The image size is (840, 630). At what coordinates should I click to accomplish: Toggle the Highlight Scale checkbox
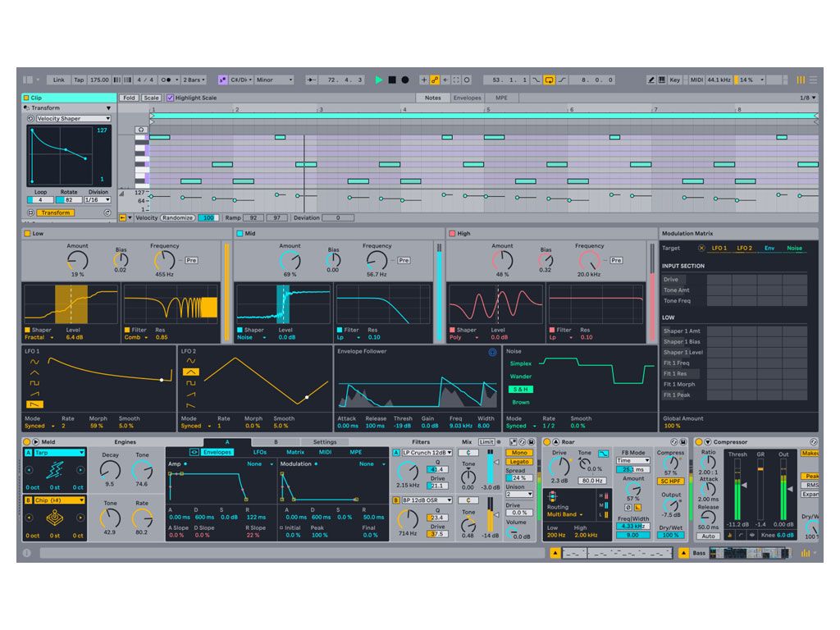171,98
